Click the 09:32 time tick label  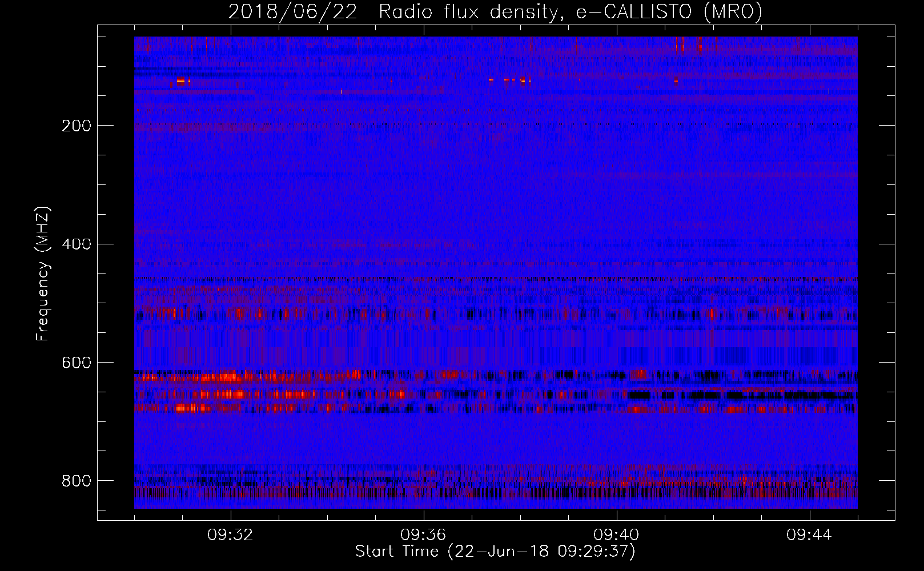click(230, 535)
